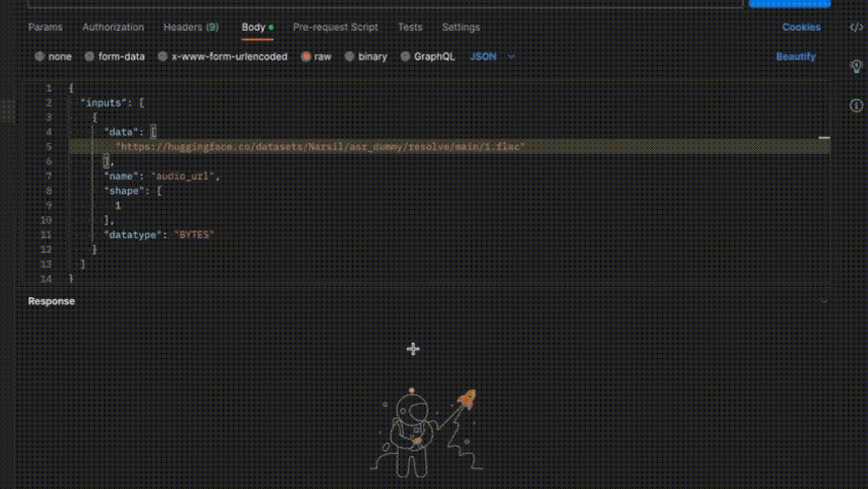Select x-www-form-urlencoded body type

pyautogui.click(x=223, y=56)
